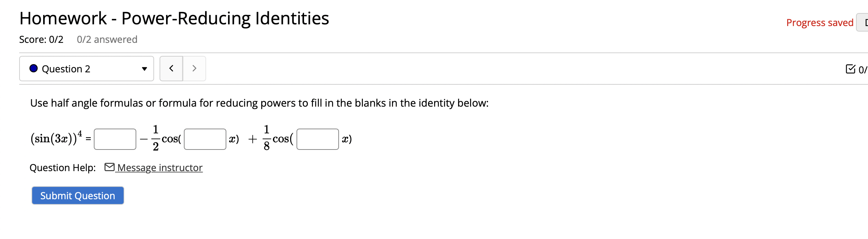Open the Question 2 selector dropdown
The height and width of the screenshot is (239, 868).
coord(86,69)
